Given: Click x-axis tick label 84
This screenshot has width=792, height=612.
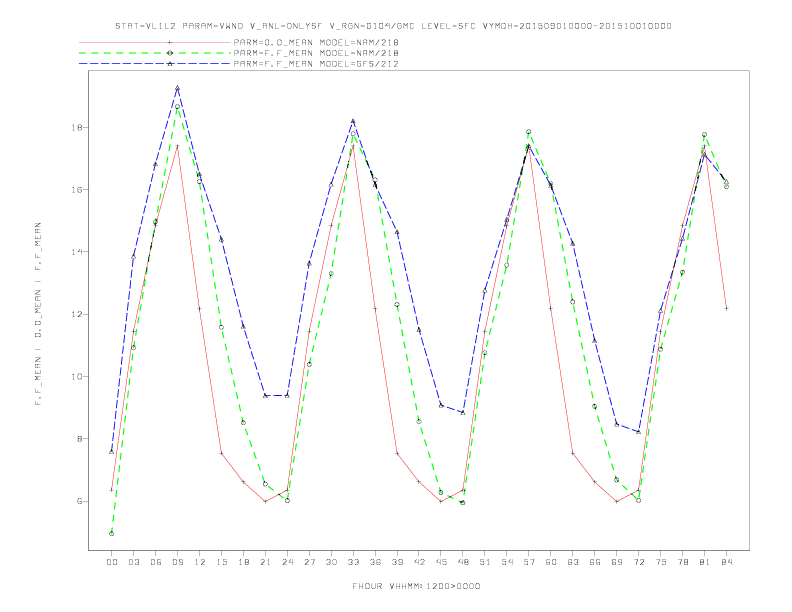Looking at the screenshot, I should [x=727, y=562].
